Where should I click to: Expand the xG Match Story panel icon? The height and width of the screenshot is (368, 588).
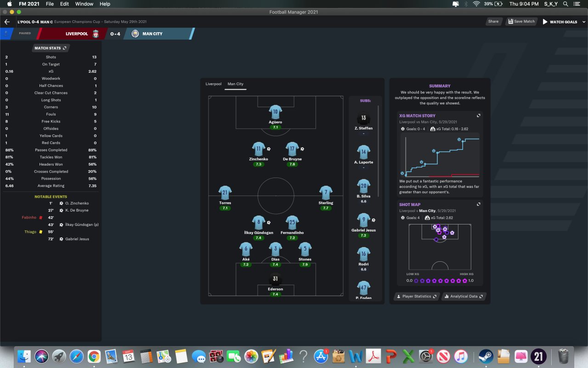(479, 115)
